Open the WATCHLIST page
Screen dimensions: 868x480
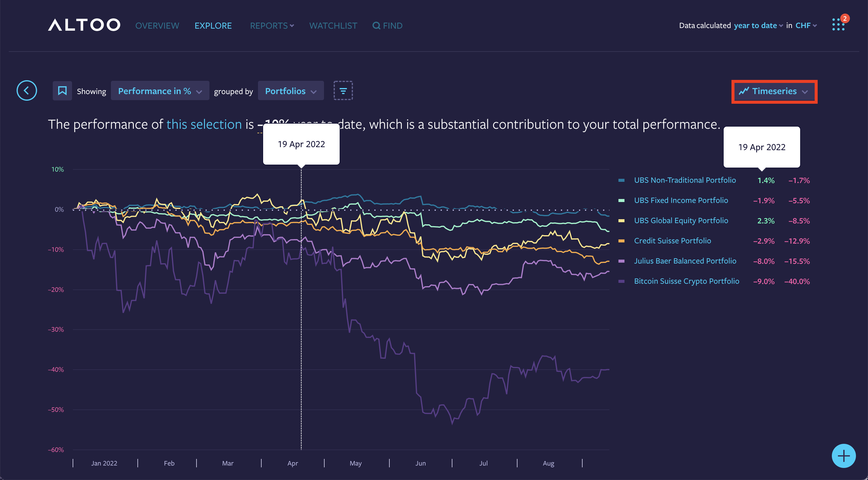333,26
